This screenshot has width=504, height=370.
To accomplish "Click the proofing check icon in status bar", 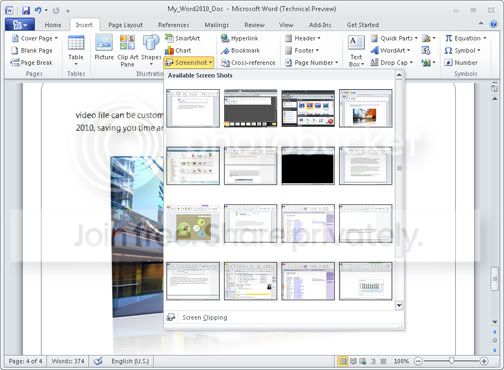I will pyautogui.click(x=98, y=361).
